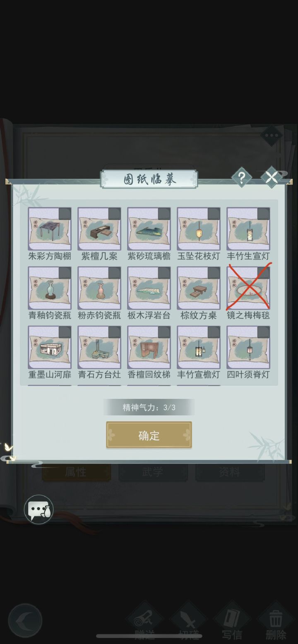Image resolution: width=298 pixels, height=644 pixels.
Task: Open the chat bubble icon
Action: point(38,510)
